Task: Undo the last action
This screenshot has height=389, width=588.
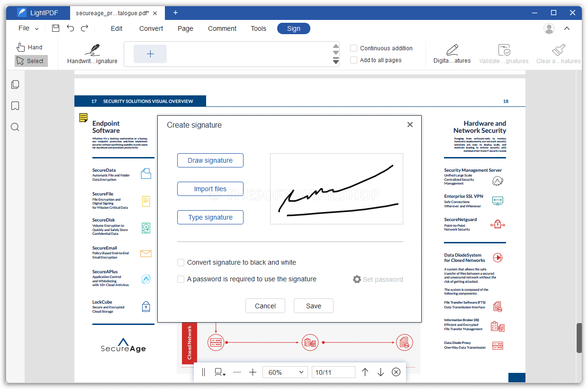Action: 70,28
